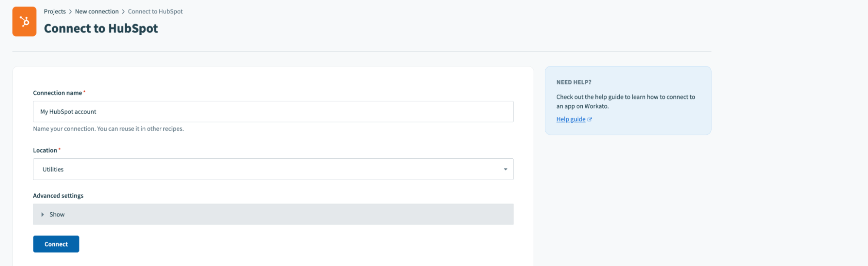Expand Advanced settings Show section

[273, 214]
